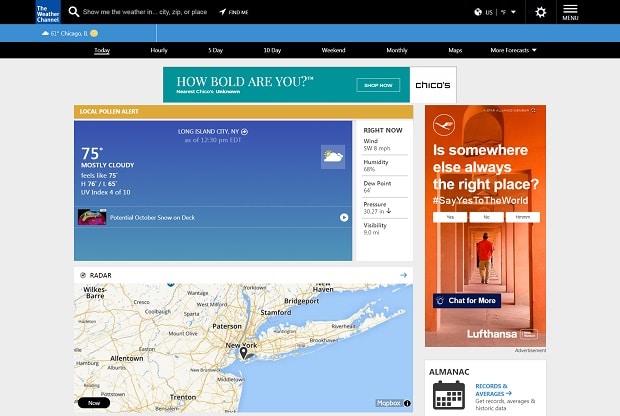The image size is (620, 416).
Task: Click the Chico's logo in the banner
Action: [433, 85]
